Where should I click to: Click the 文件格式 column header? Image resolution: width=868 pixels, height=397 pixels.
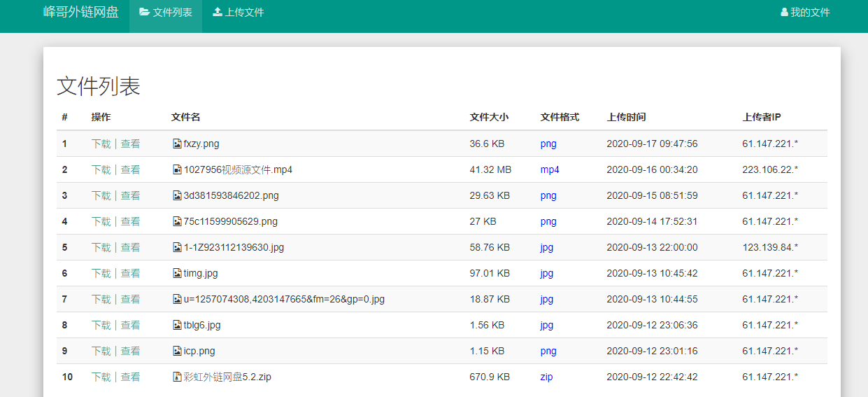click(x=560, y=117)
